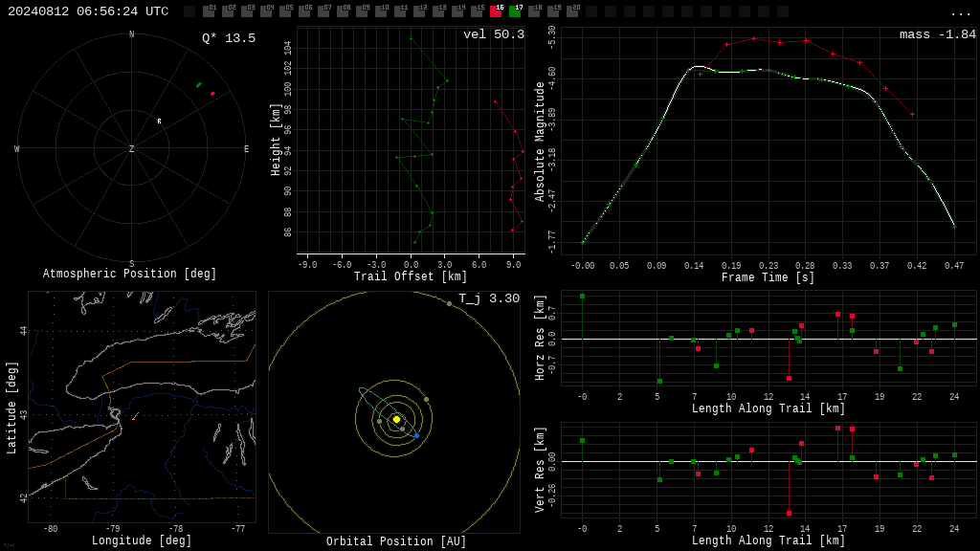980x551 pixels.
Task: Click the green residual point at length -0 in Horz Res
Action: tap(582, 297)
